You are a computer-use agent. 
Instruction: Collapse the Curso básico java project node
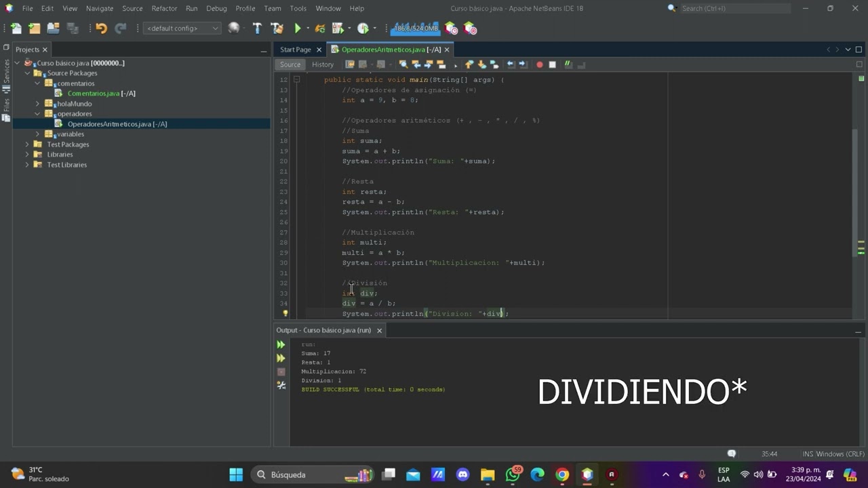point(17,63)
